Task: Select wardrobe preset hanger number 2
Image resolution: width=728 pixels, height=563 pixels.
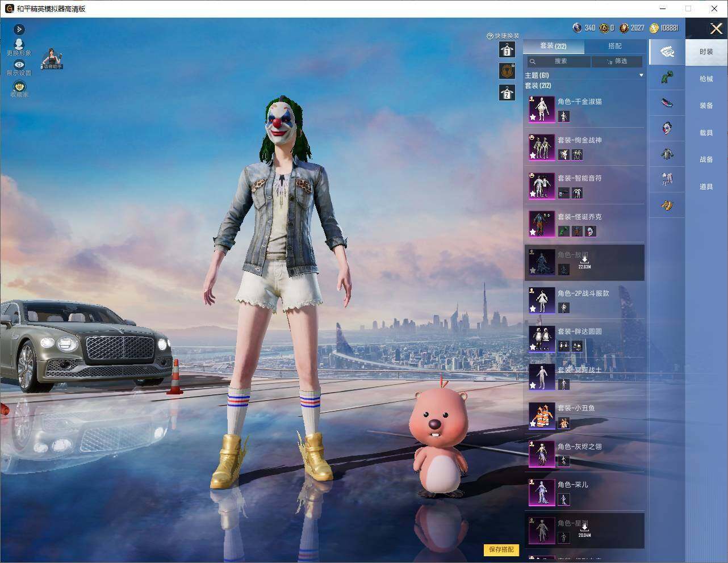Action: pos(507,93)
